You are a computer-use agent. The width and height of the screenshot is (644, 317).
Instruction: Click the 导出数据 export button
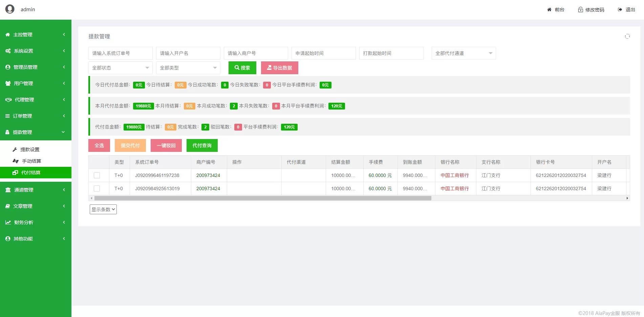tap(279, 68)
